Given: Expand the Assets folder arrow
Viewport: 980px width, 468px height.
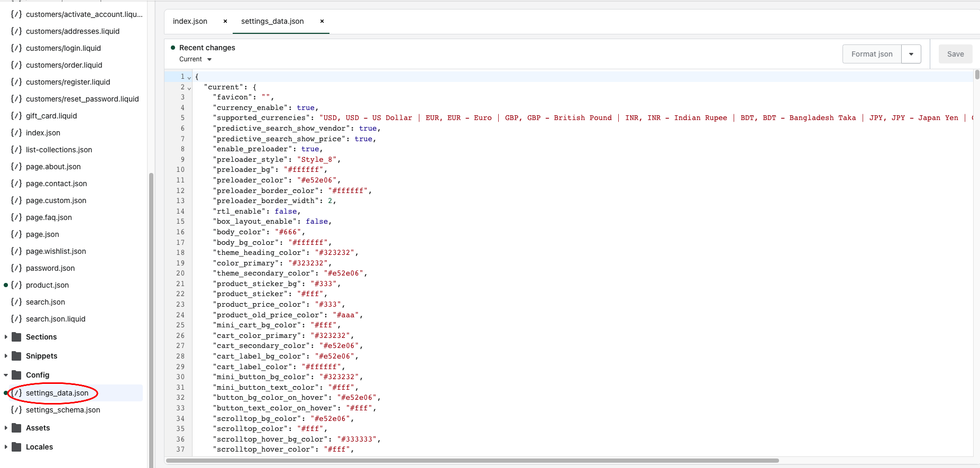Looking at the screenshot, I should pos(6,428).
